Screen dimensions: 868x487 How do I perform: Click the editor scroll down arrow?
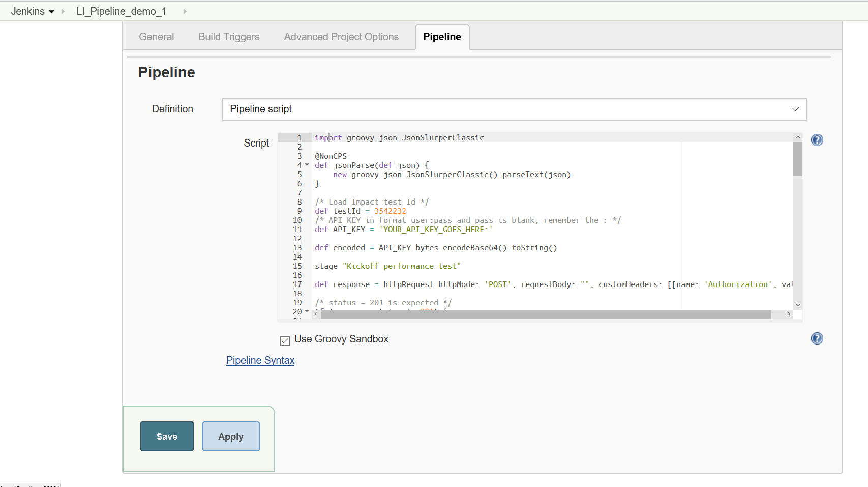pyautogui.click(x=798, y=305)
